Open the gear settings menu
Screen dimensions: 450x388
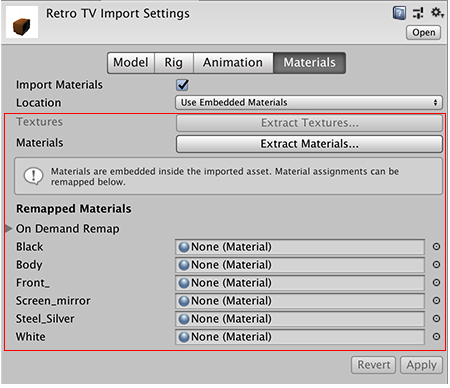click(437, 13)
